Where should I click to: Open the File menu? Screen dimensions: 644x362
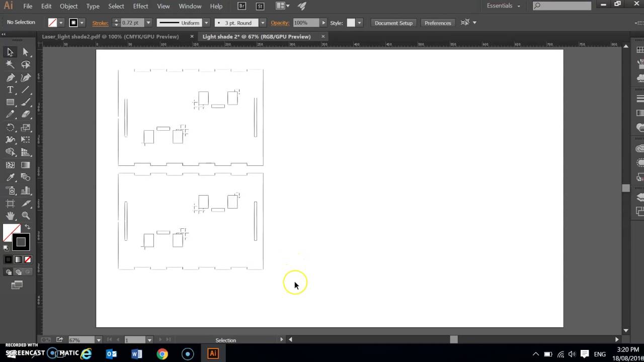(28, 6)
